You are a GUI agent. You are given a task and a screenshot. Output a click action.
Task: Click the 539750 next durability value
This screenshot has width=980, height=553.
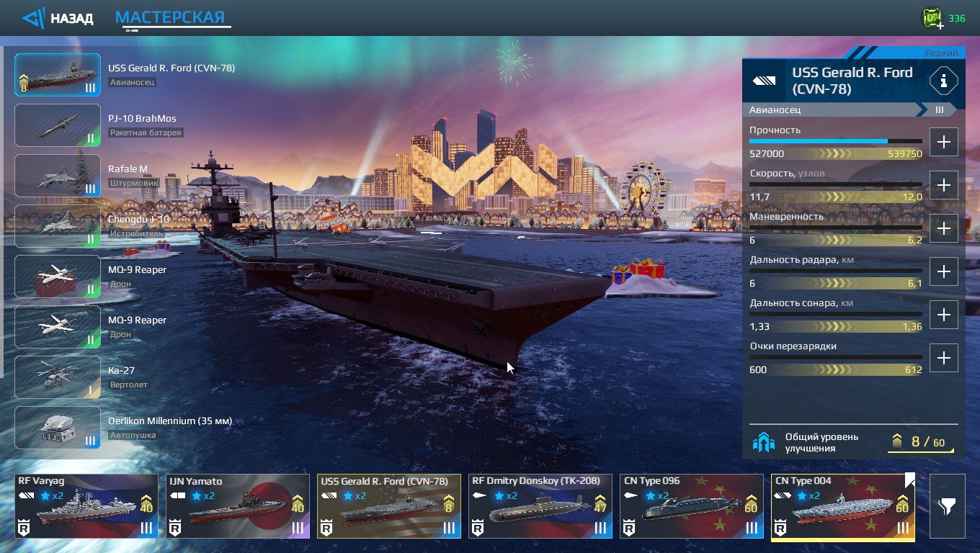[x=904, y=154]
